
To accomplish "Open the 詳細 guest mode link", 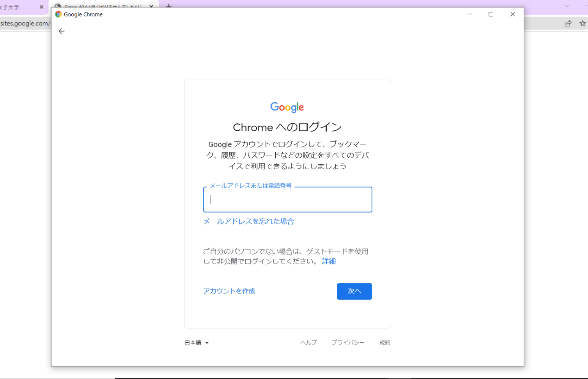I will pos(329,262).
